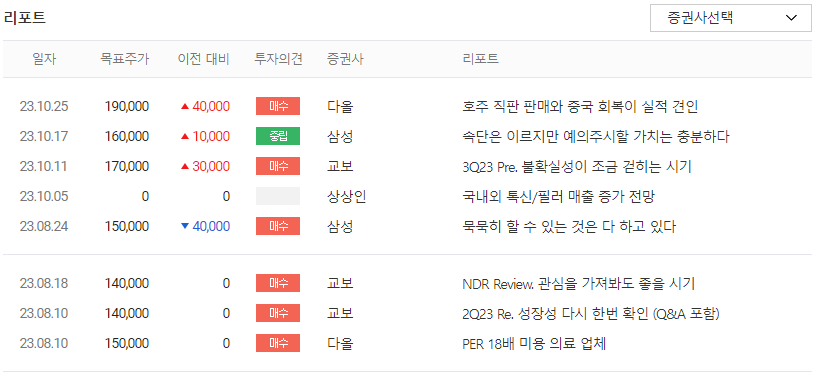This screenshot has width=823, height=383.
Task: Click the 매수 badge in the 23.10.25 row
Action: coord(278,106)
